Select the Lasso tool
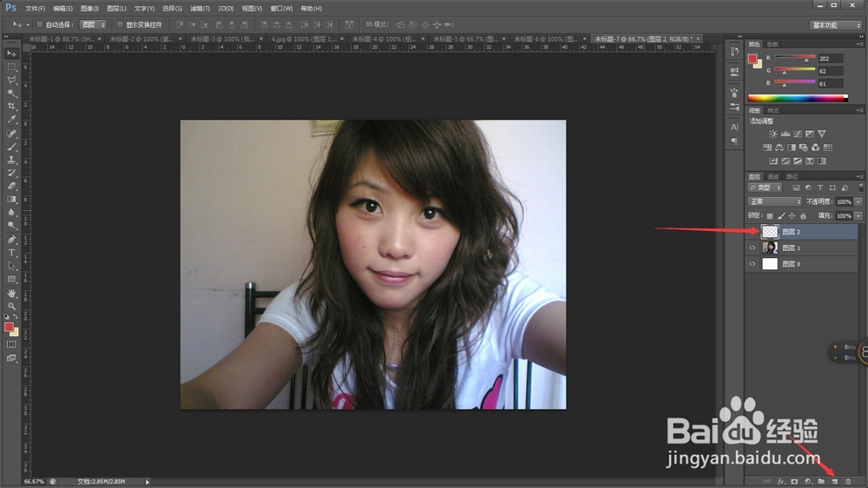 [x=11, y=80]
